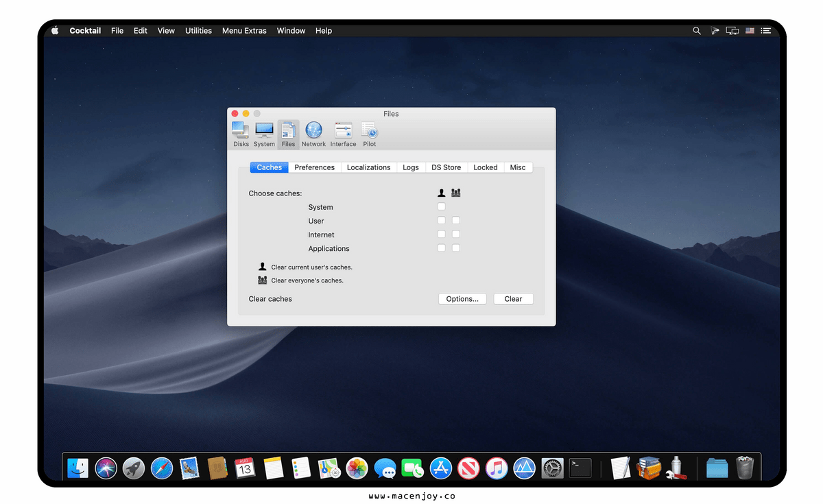
Task: Click the Options... button
Action: click(x=462, y=299)
